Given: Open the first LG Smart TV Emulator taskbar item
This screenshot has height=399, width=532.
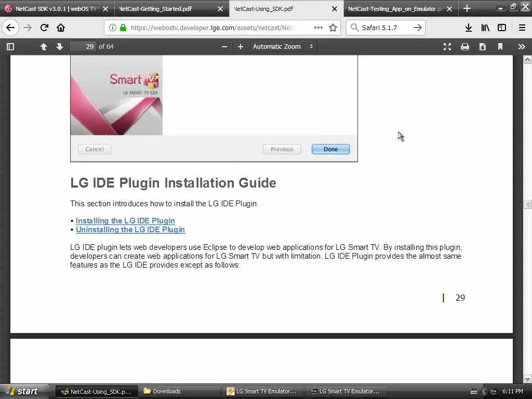Looking at the screenshot, I should pyautogui.click(x=263, y=392).
